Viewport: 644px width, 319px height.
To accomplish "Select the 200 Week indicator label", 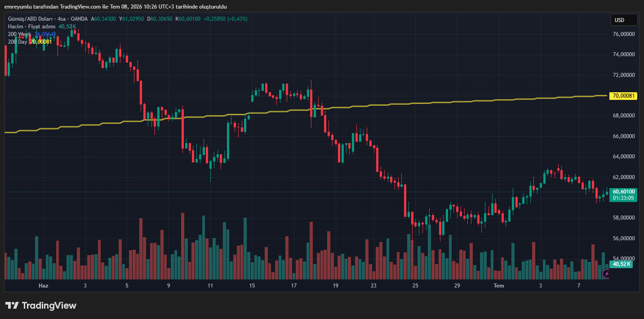I will (19, 34).
